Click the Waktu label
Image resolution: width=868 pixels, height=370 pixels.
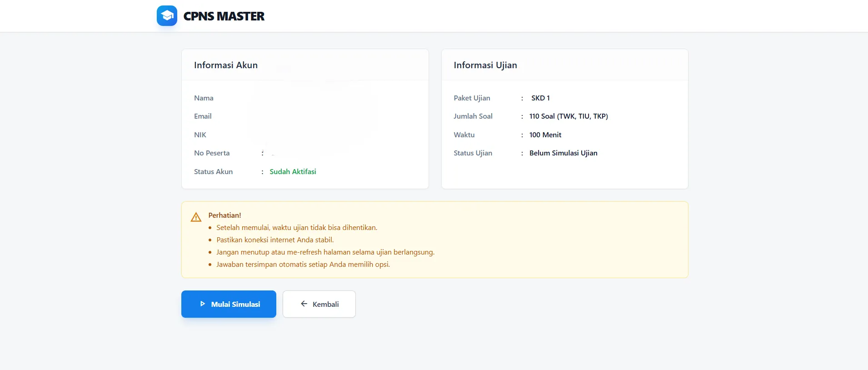[464, 135]
